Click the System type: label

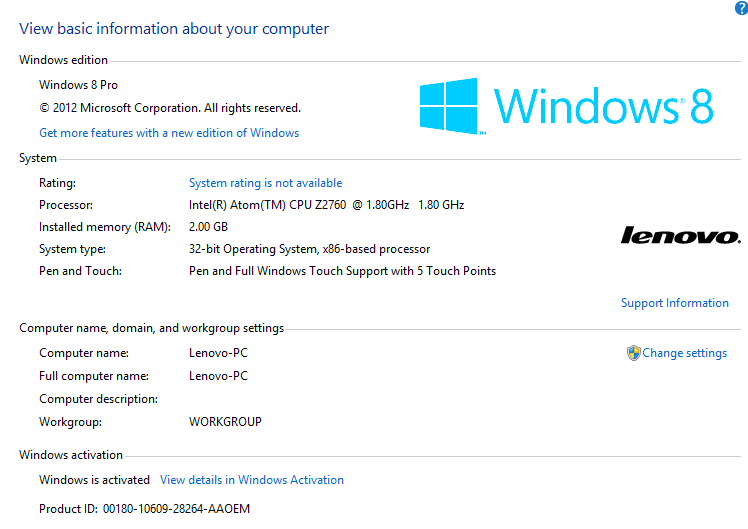point(72,249)
